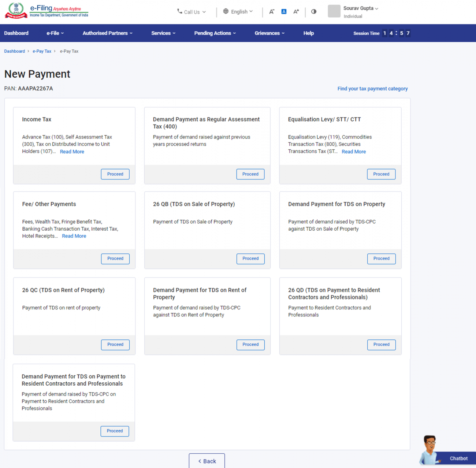The height and width of the screenshot is (468, 476).
Task: Click the e-Filing Income Tax logo
Action: click(x=46, y=11)
